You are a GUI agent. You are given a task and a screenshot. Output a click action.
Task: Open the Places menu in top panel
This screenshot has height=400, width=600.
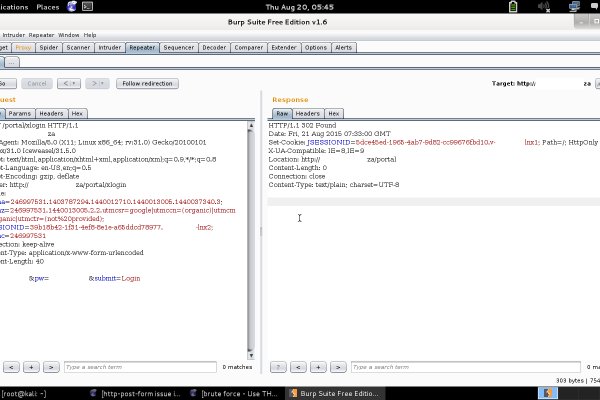pos(47,6)
